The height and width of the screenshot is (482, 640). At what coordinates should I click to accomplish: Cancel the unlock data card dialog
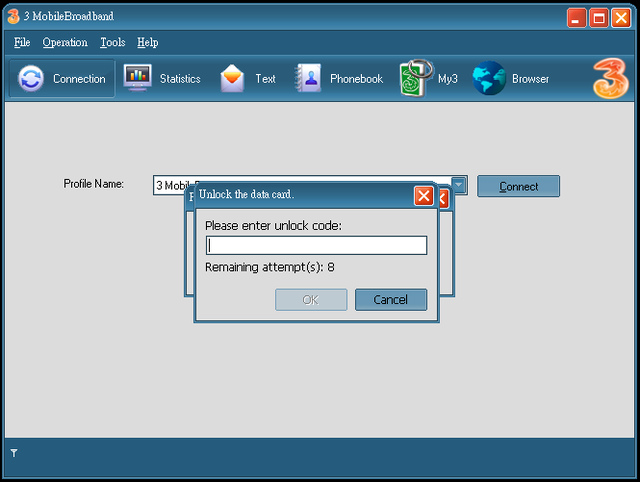coord(391,300)
